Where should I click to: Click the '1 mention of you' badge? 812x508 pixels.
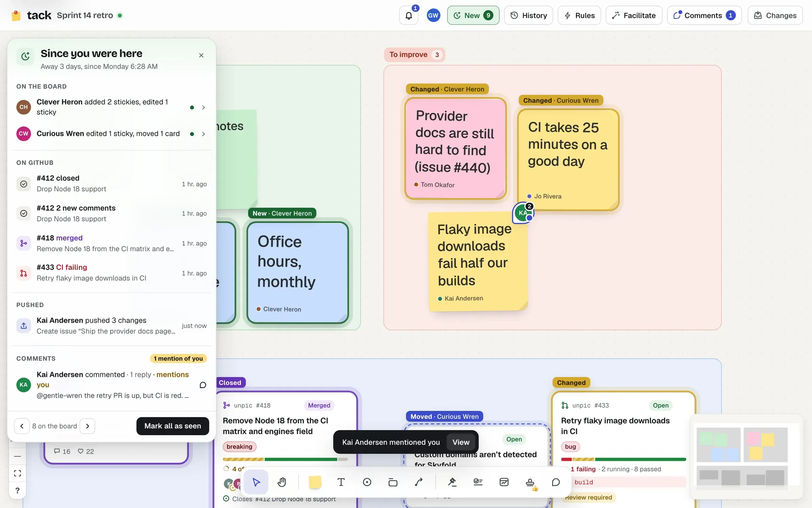(178, 358)
